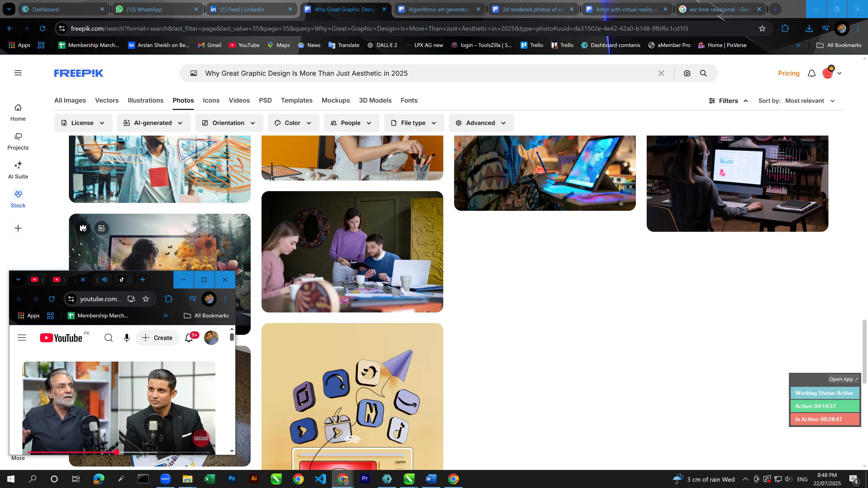Expand the Advanced filter dropdown
This screenshot has width=868, height=488.
coord(481,123)
